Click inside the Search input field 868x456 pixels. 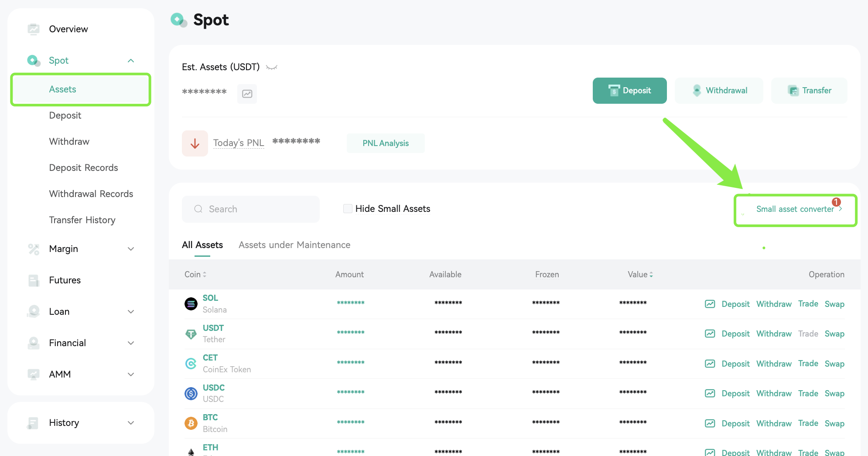(251, 209)
